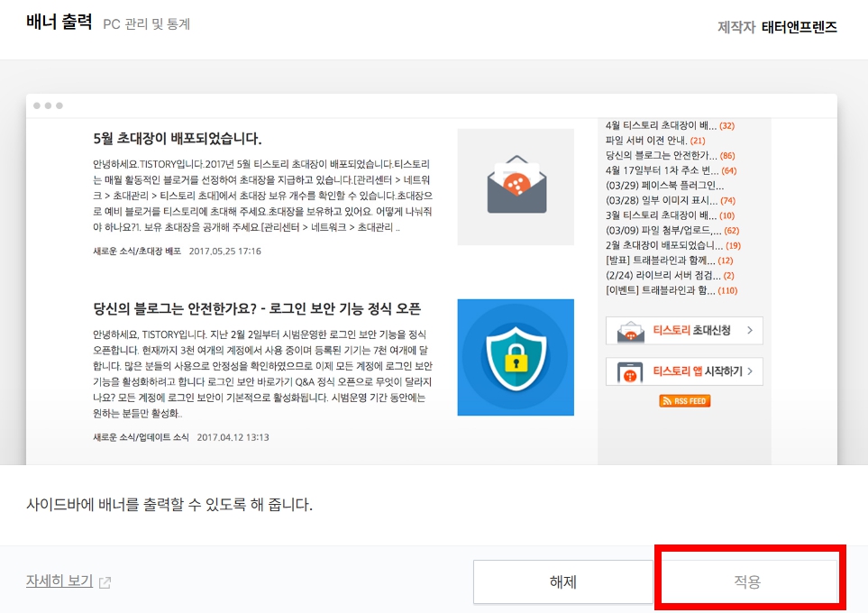Click the blue shield lock thumbnail
Viewport: 868px width, 613px height.
516,357
